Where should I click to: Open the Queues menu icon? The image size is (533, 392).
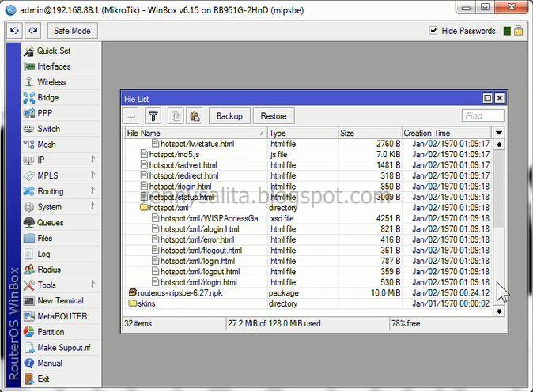coord(29,223)
